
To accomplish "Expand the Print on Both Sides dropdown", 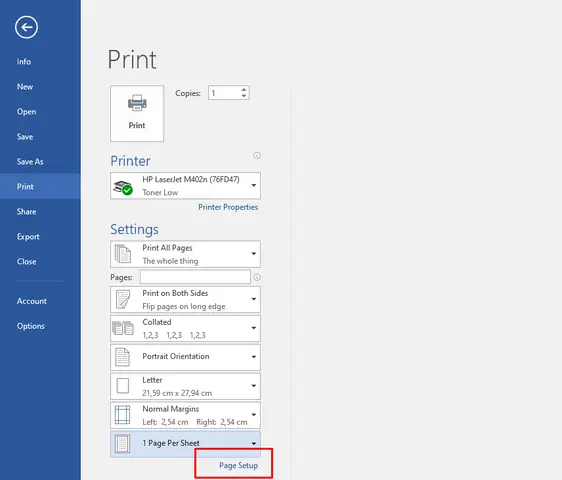I will (x=185, y=299).
